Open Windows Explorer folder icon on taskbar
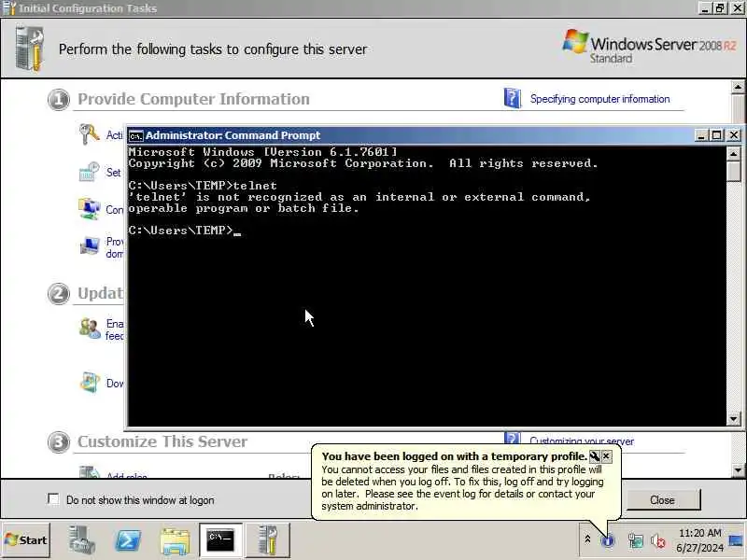Viewport: 747px width, 560px height. pyautogui.click(x=175, y=540)
